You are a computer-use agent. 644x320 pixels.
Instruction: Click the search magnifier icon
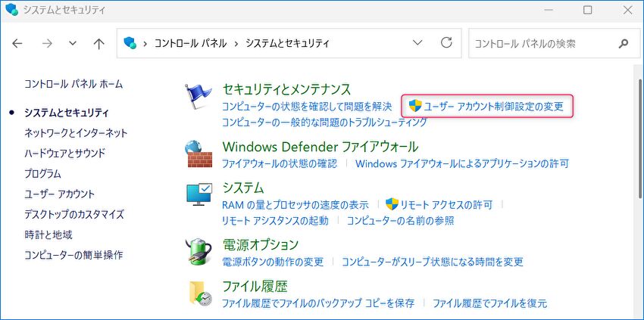pos(624,43)
